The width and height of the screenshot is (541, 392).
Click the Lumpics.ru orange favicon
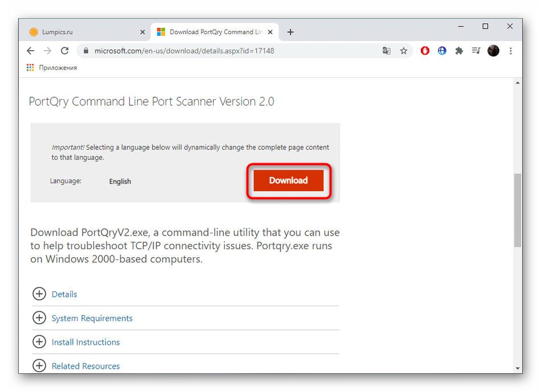[x=34, y=32]
